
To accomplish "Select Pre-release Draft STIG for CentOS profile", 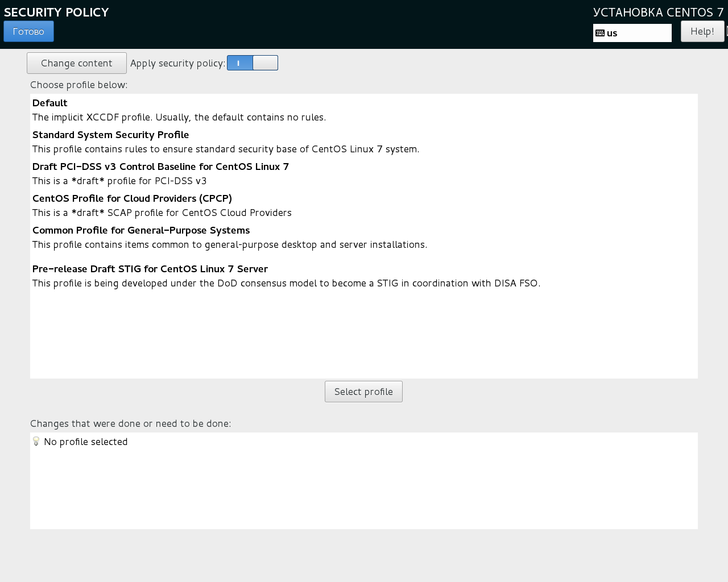I will click(x=150, y=269).
